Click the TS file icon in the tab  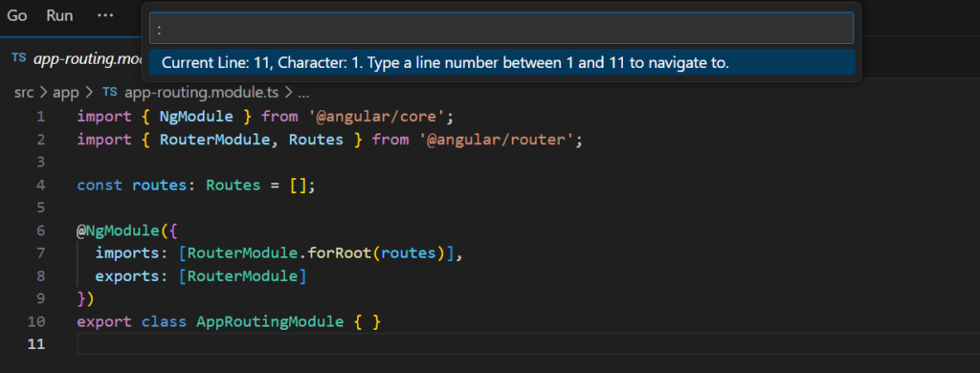coord(19,58)
